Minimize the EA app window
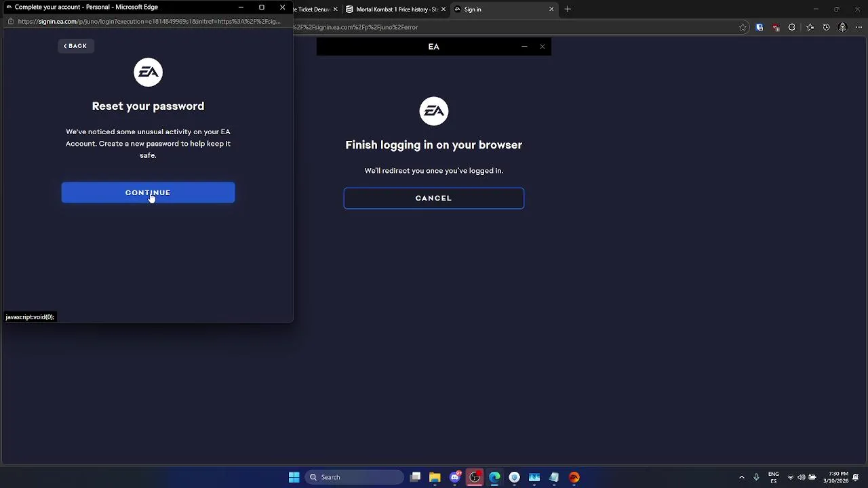868x488 pixels. pos(524,47)
